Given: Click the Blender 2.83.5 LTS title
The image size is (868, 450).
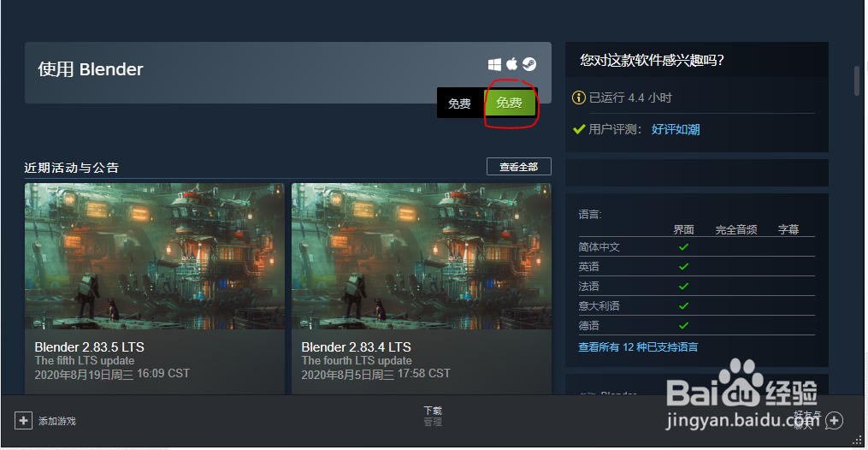Looking at the screenshot, I should (89, 347).
